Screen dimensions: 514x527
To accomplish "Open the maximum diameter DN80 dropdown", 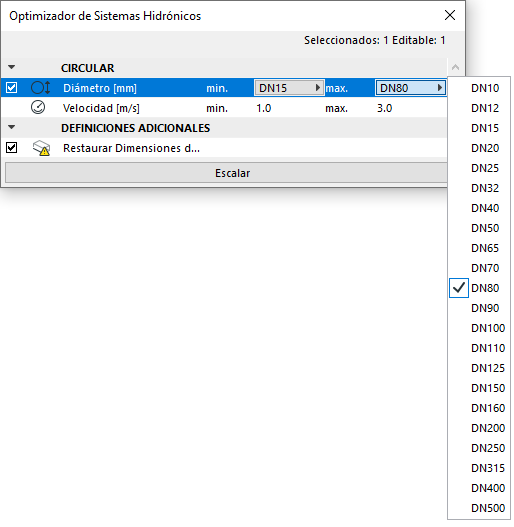I will coord(410,88).
